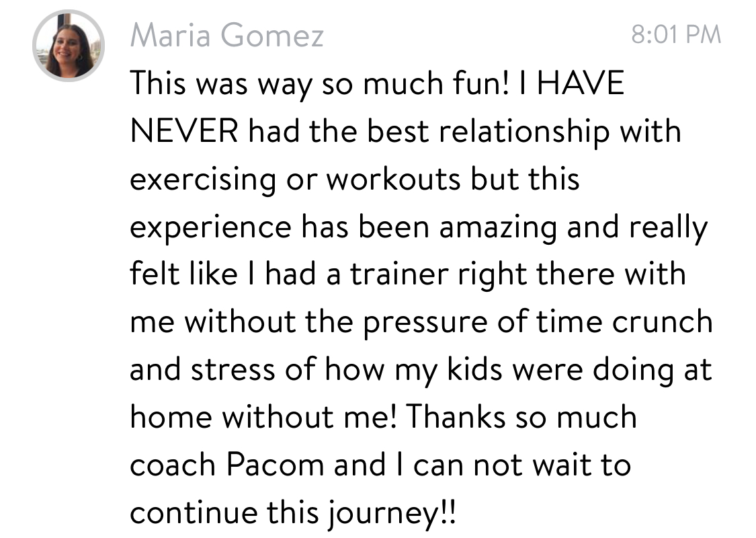Click Maria Gomez's profile avatar photo

click(68, 46)
